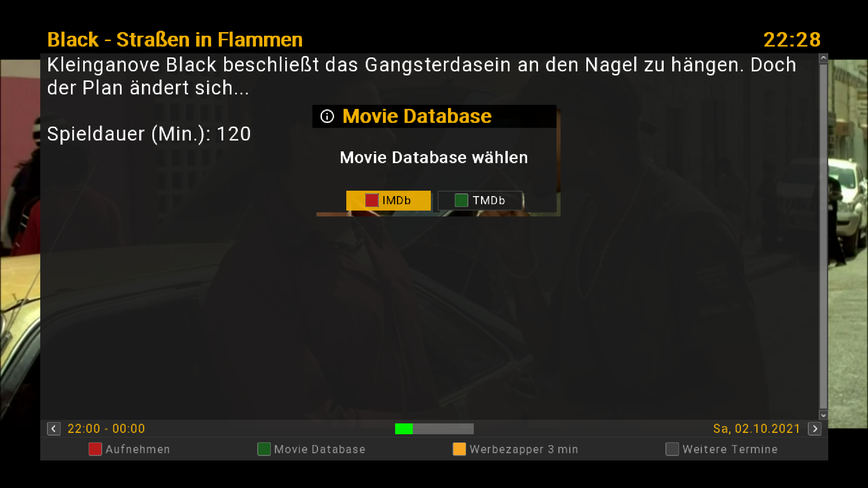Image resolution: width=868 pixels, height=488 pixels.
Task: Click the grey square icon beside Weitere Termine
Action: 672,449
